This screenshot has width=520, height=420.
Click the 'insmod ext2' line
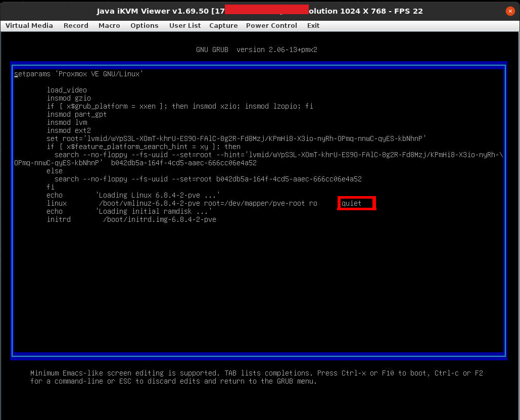tap(69, 130)
